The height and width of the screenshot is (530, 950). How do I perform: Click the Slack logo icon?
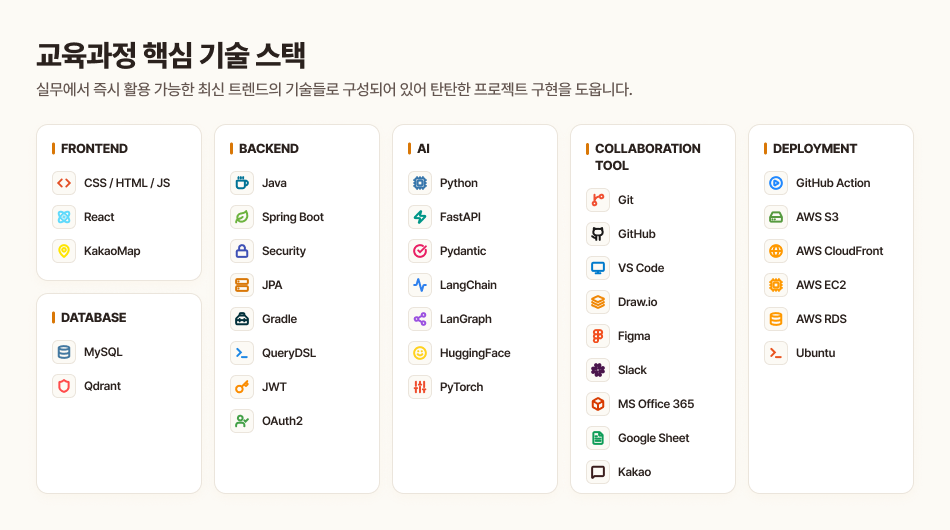point(598,370)
